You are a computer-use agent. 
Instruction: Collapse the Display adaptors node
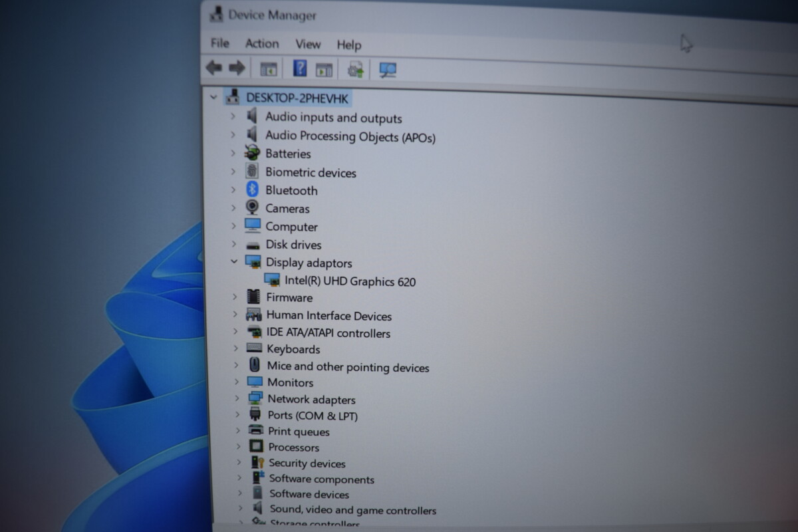(x=234, y=261)
